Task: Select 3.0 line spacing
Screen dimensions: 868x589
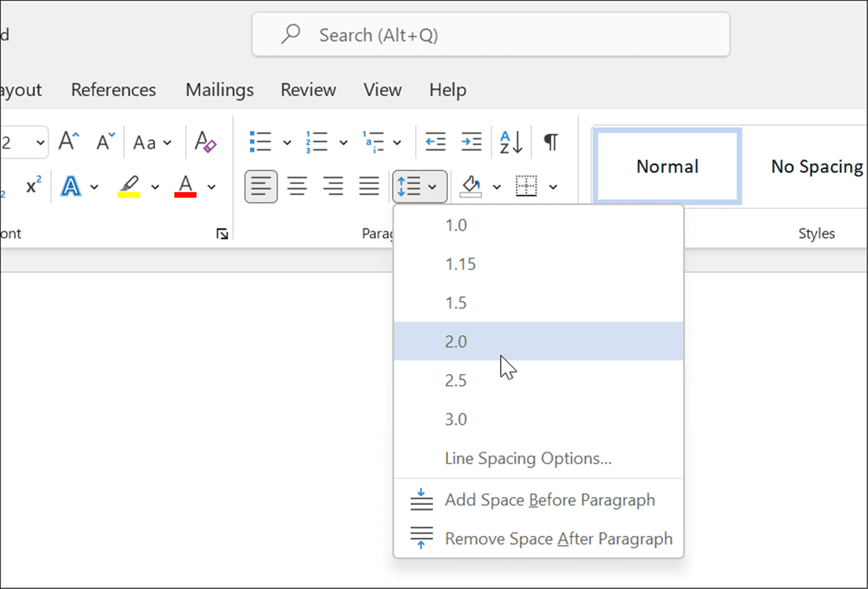Action: click(539, 419)
